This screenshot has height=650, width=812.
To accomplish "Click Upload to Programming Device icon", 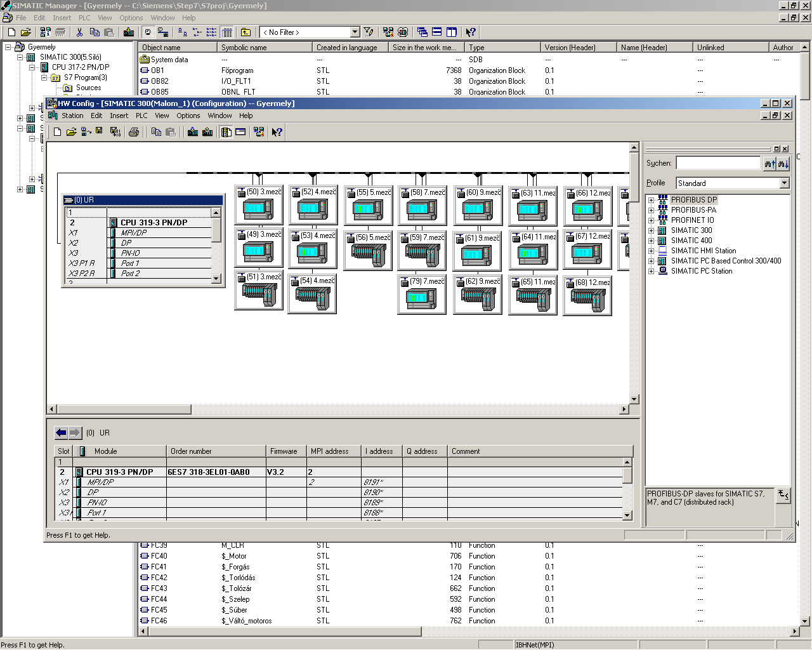I will point(207,132).
